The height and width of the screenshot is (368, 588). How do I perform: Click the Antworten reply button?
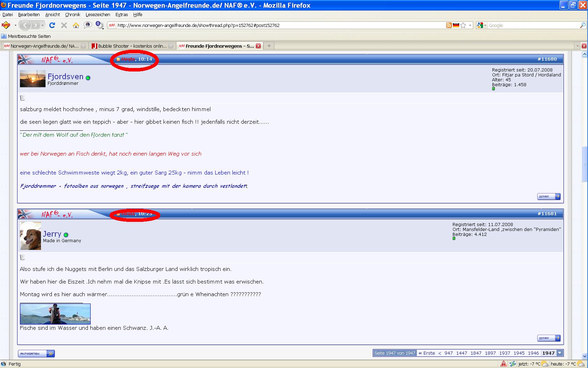(36, 354)
